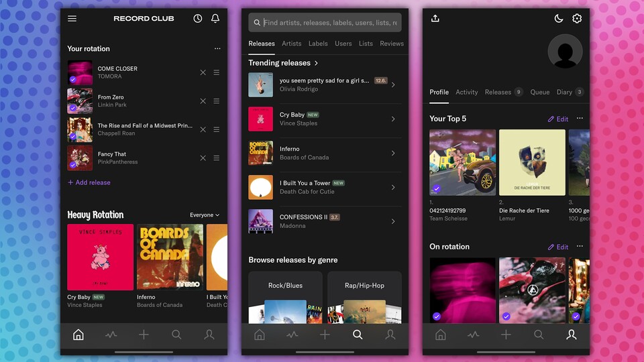Open the profile avatar picture

tap(565, 52)
